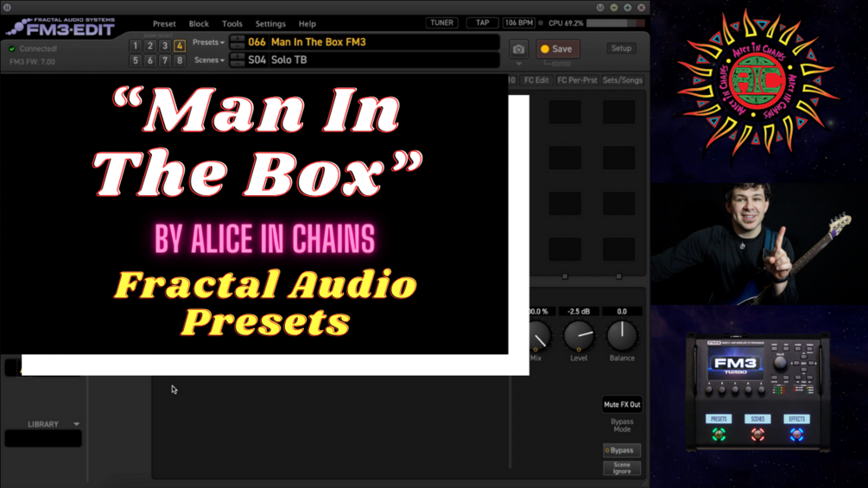Image resolution: width=868 pixels, height=488 pixels.
Task: Open the Setup panel
Action: 621,48
